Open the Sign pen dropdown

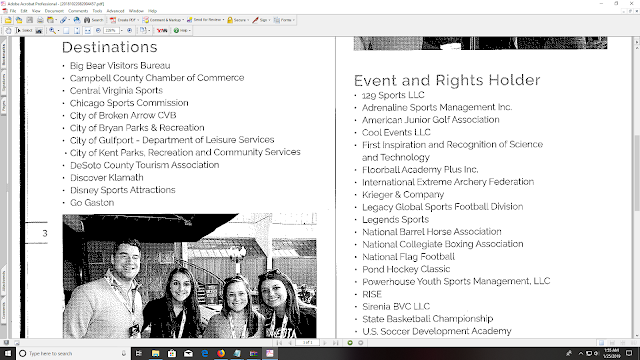(x=261, y=20)
